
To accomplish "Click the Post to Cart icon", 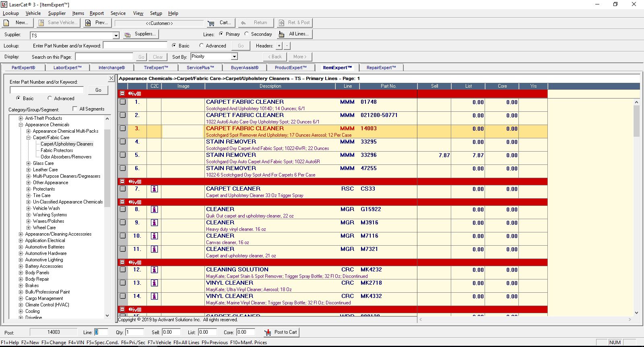I will point(268,333).
